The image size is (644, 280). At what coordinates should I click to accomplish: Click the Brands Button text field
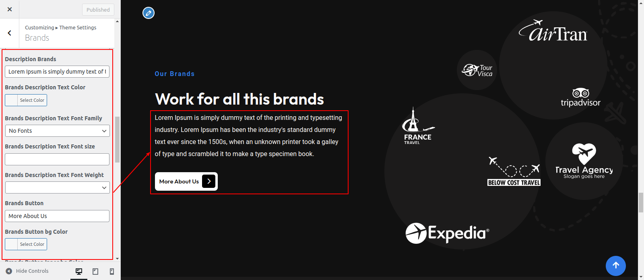coord(57,216)
